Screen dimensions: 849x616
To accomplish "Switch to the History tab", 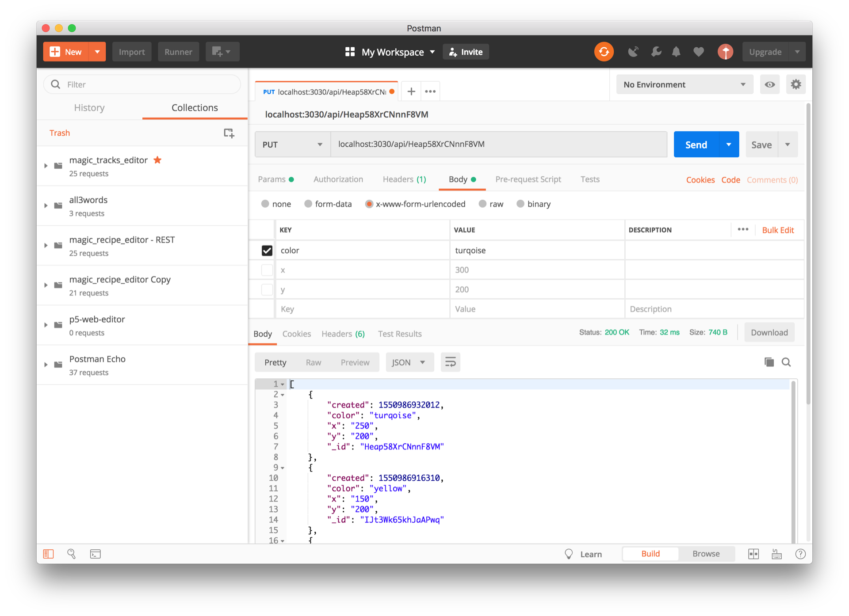I will click(89, 108).
